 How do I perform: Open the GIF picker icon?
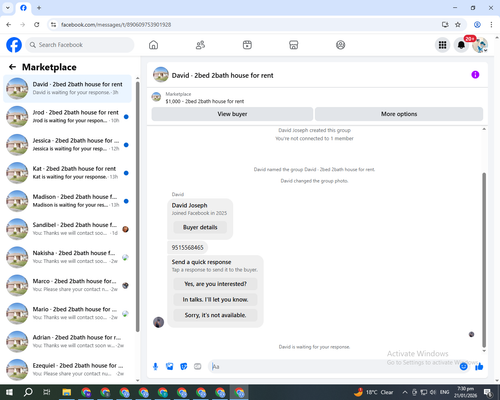[x=198, y=367]
